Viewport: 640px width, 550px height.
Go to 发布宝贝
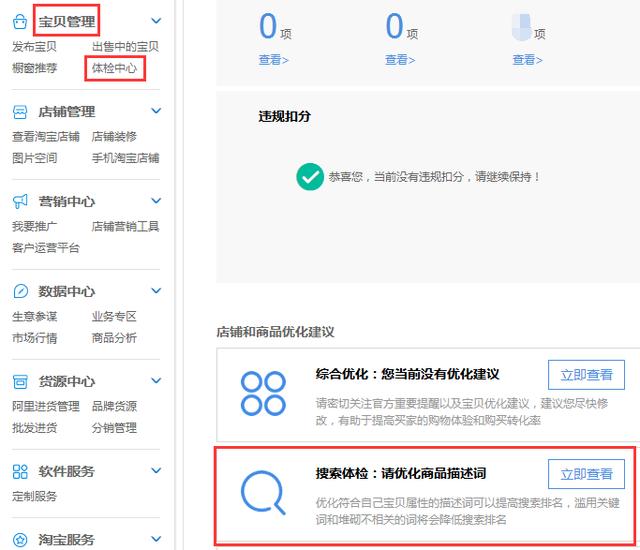tap(35, 47)
